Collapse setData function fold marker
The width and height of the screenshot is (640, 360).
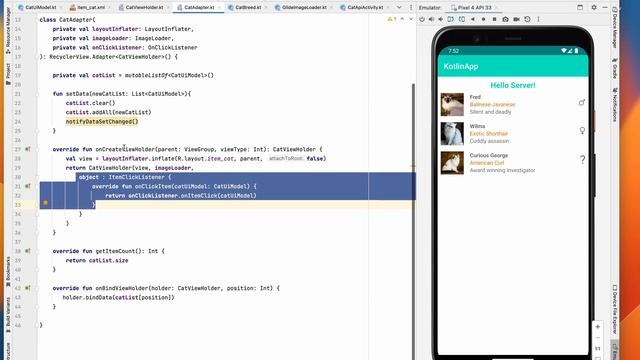[x=37, y=94]
